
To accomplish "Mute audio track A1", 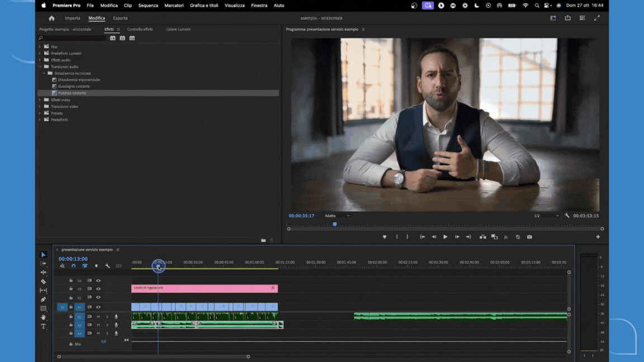I will tap(98, 317).
